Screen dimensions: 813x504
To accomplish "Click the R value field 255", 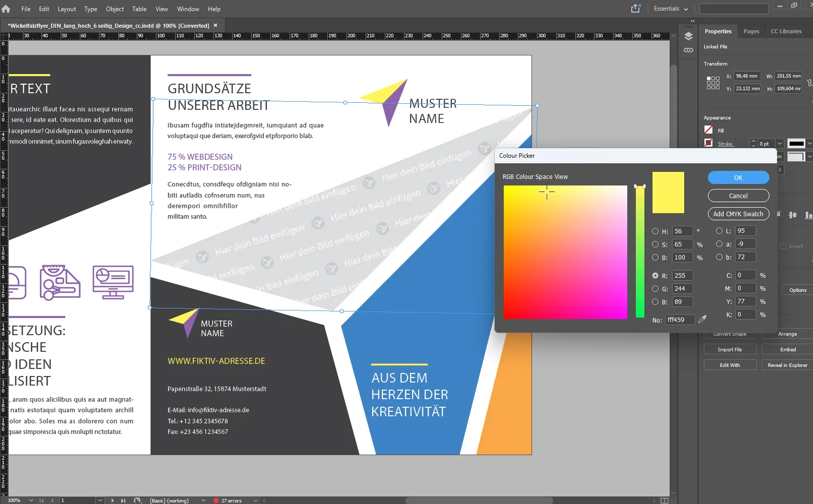I will tap(682, 276).
